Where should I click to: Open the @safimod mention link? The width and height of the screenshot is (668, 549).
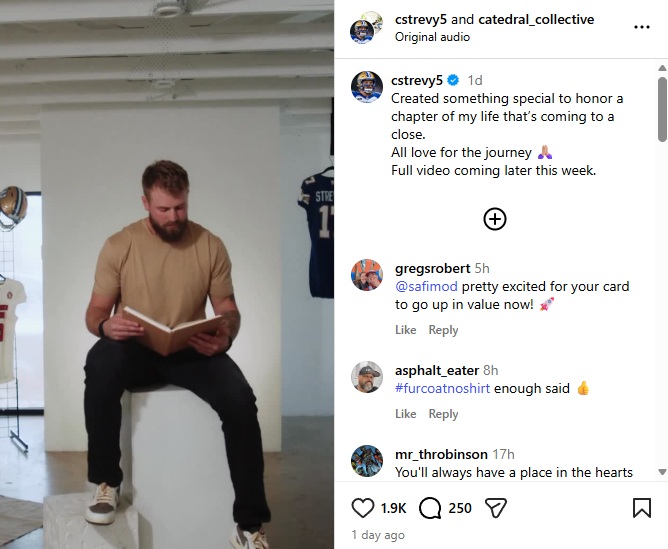(x=426, y=286)
